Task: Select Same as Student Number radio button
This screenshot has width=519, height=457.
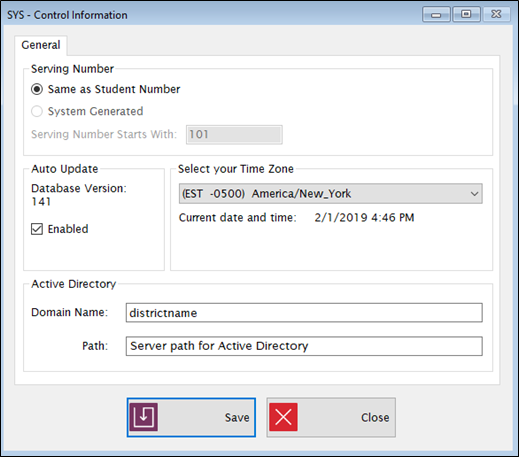Action: [37, 89]
